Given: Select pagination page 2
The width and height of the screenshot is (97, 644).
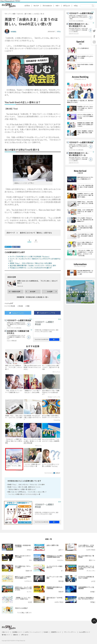Looking at the screenshot, I should (36, 240).
